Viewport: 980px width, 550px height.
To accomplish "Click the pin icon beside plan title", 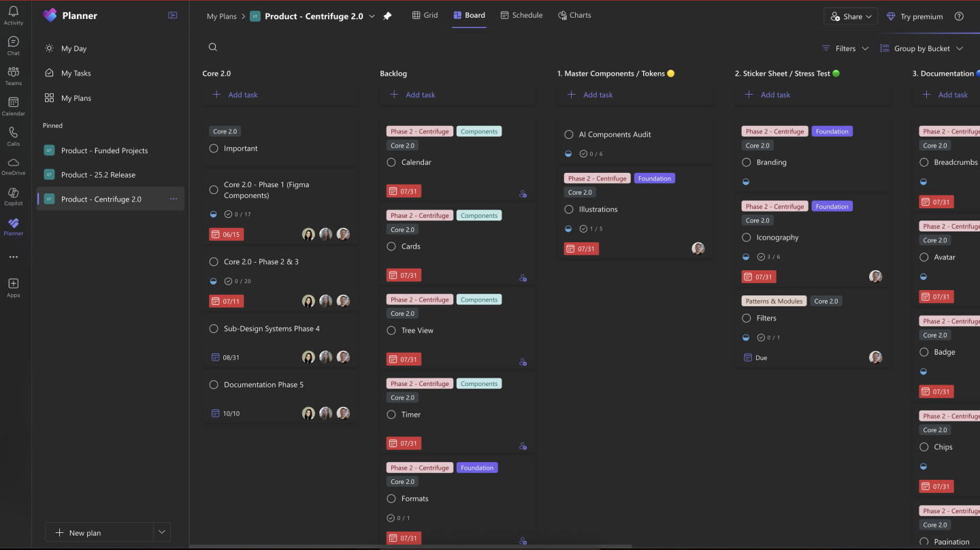I will click(x=387, y=16).
